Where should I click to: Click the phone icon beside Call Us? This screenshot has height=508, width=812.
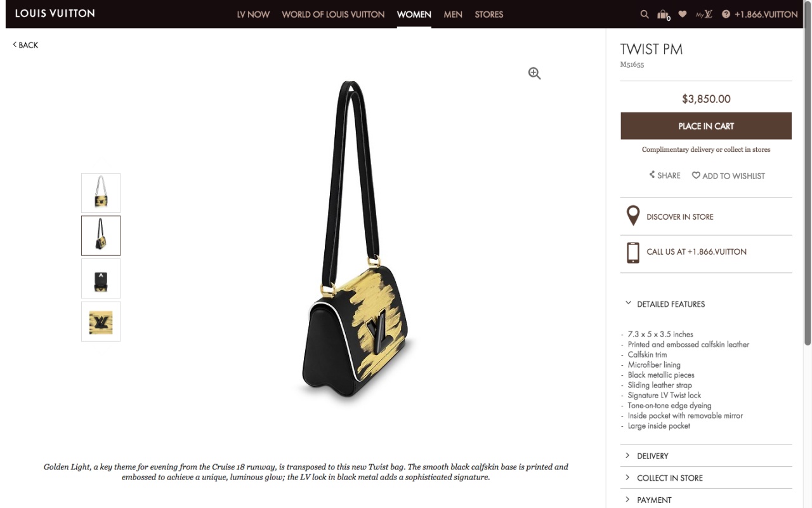pos(633,252)
